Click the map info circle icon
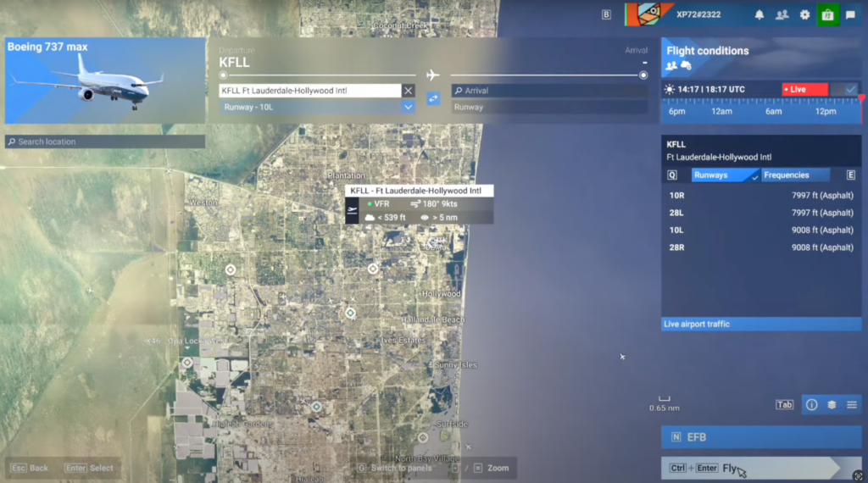 tap(811, 405)
